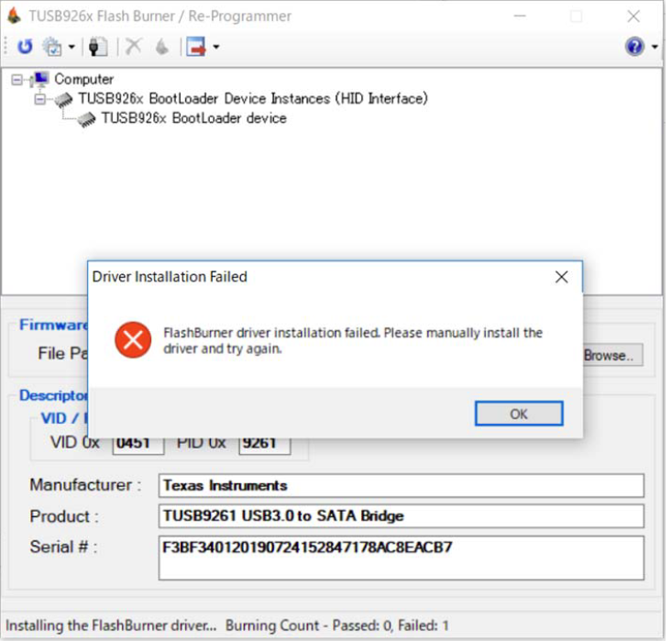
Task: Open the dropdown arrow beside the help icon
Action: 655,47
